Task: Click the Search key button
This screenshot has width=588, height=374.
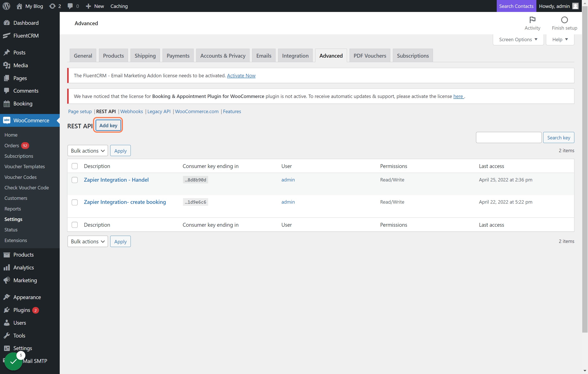Action: [x=558, y=137]
